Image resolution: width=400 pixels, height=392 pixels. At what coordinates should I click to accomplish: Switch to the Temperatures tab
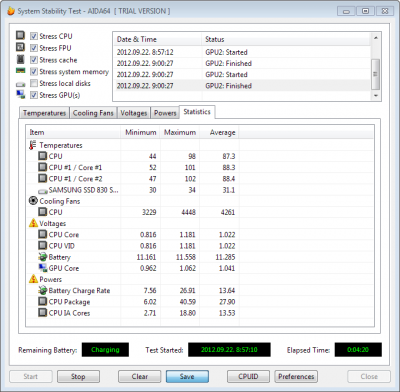click(x=44, y=113)
